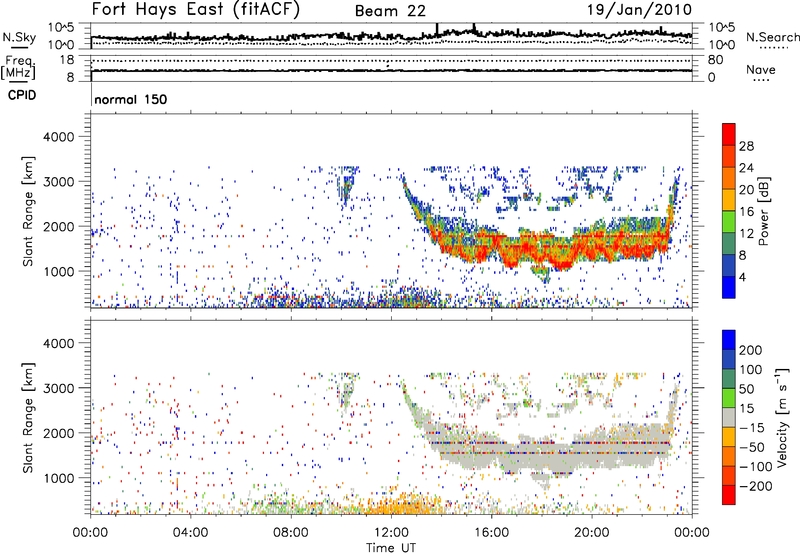Click the 'Slant Range [km]' label on the velocity panel

pos(28,417)
